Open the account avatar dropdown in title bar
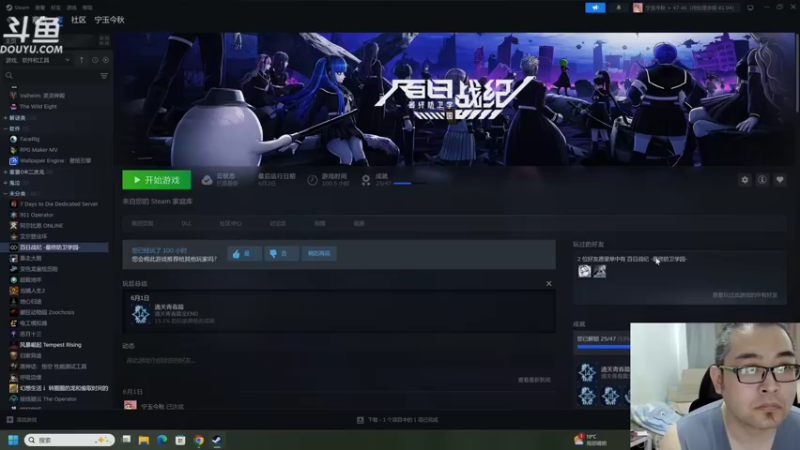 [685, 8]
